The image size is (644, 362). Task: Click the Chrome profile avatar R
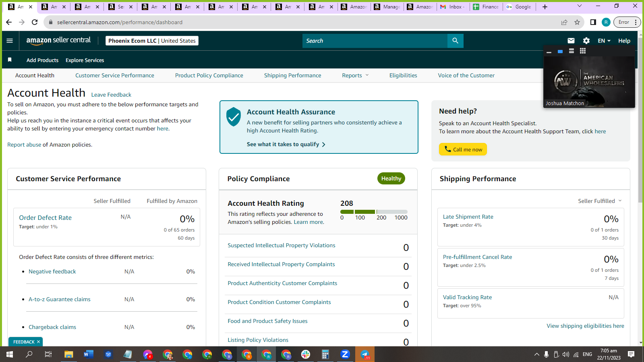pyautogui.click(x=606, y=22)
